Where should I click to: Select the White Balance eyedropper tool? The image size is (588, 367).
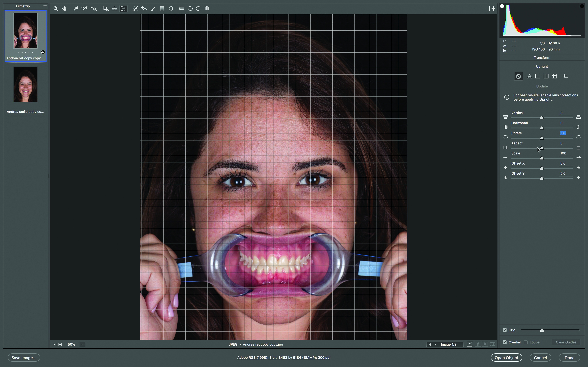[x=76, y=9]
